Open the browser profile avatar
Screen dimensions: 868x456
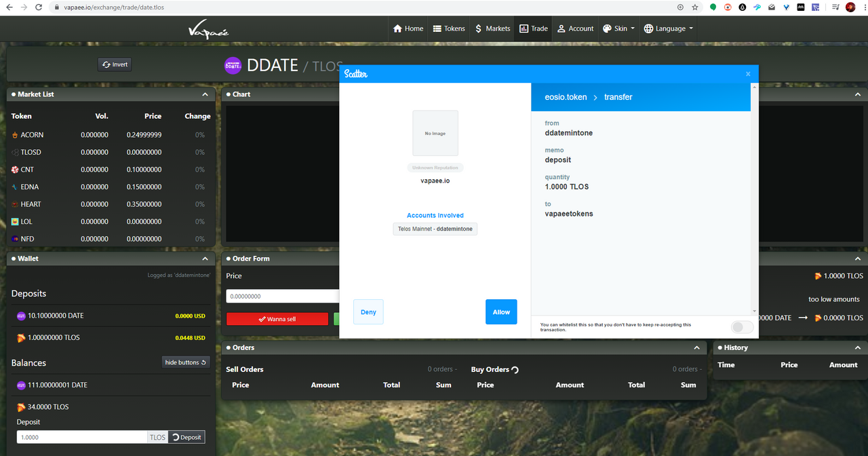click(850, 7)
